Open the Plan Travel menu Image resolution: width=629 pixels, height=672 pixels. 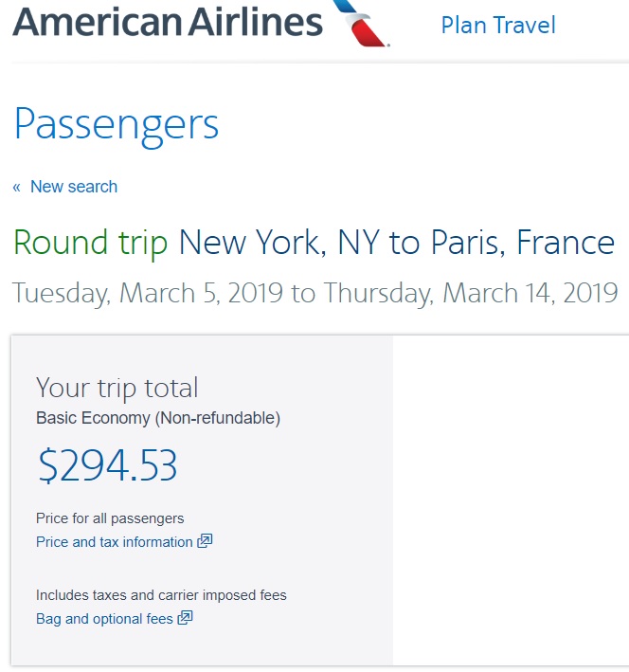tap(498, 26)
